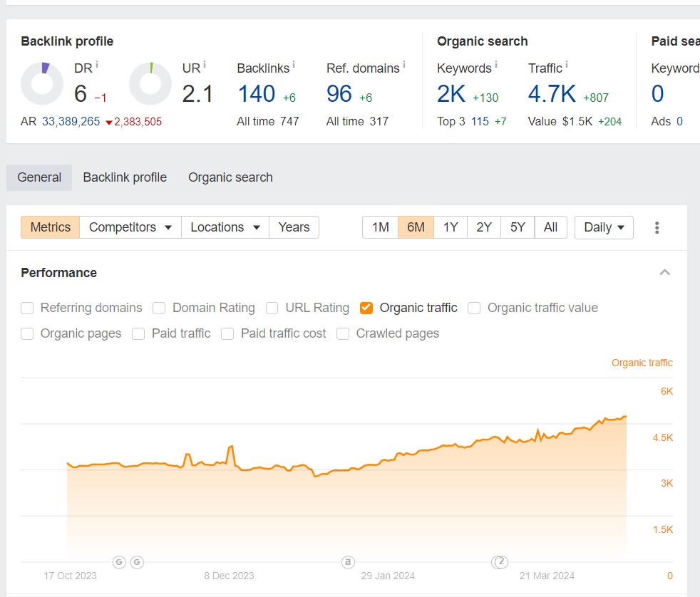Enable Referring domains checkbox

coord(27,308)
